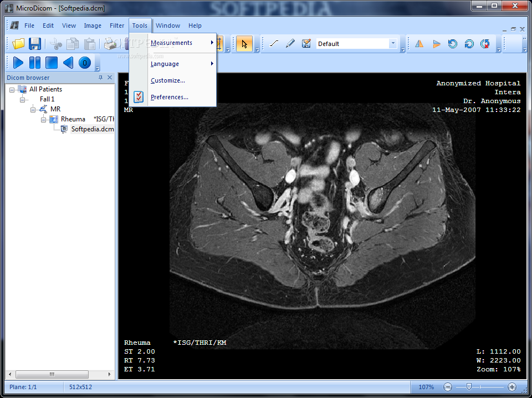The width and height of the screenshot is (532, 398).
Task: Open the Filter menu
Action: click(x=117, y=25)
